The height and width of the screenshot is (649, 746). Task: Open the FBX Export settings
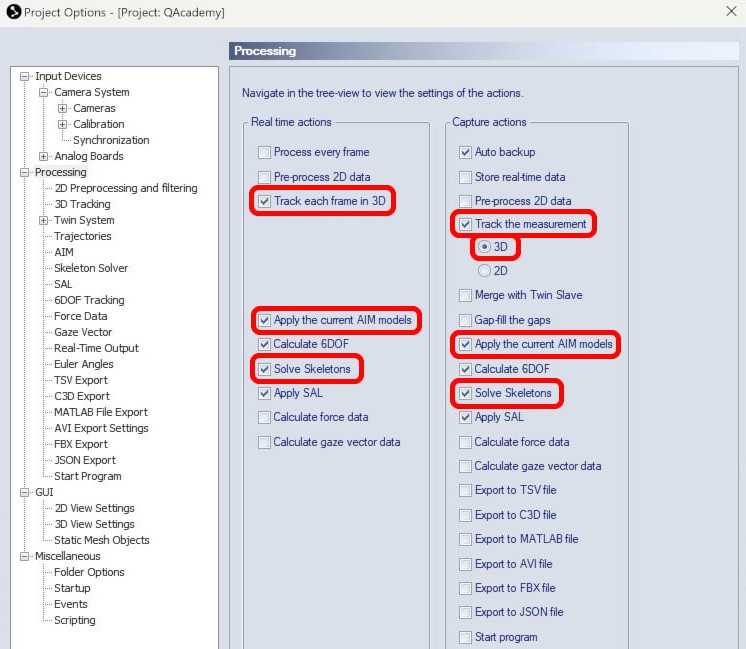point(81,444)
